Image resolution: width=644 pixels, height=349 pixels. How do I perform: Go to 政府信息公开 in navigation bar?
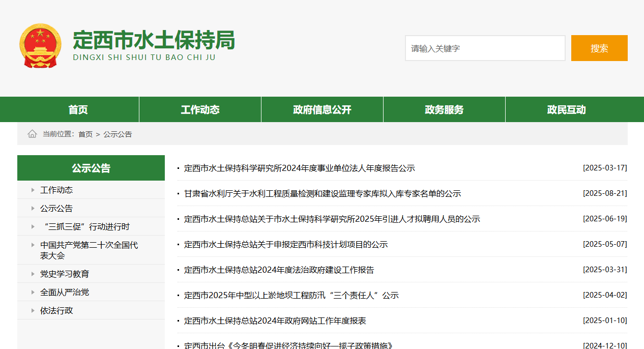coord(322,109)
